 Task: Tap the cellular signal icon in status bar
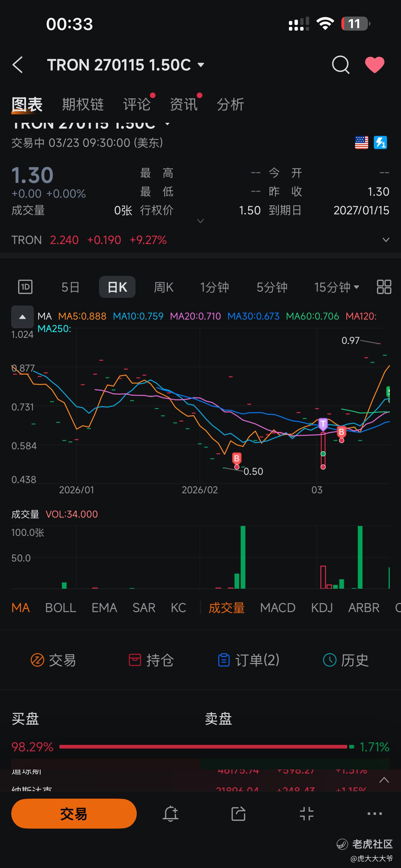point(299,23)
